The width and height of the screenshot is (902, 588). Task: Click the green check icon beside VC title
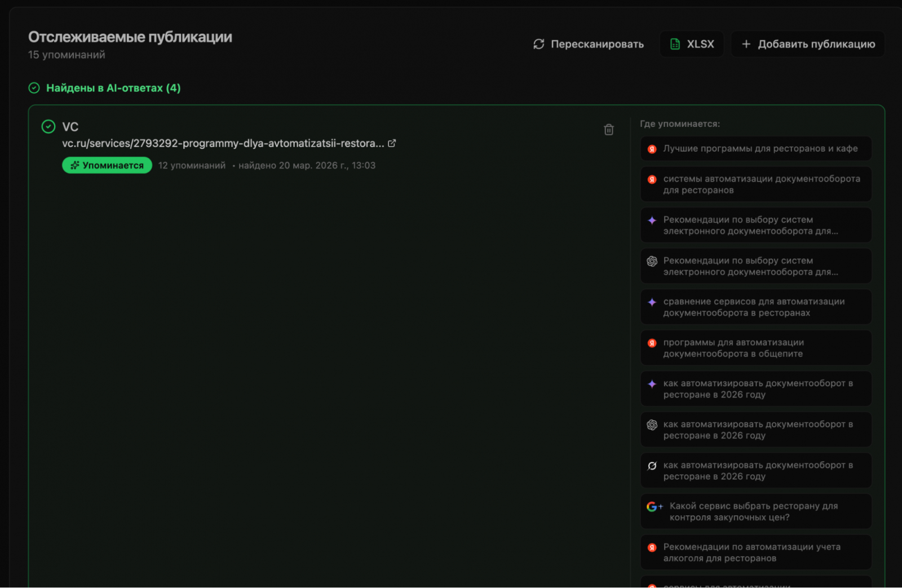(48, 127)
